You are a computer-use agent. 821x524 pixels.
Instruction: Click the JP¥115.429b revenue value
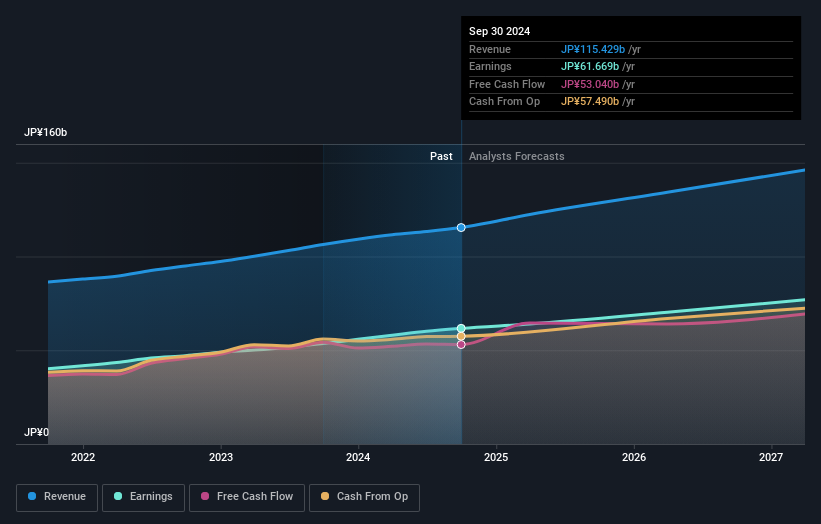(593, 49)
